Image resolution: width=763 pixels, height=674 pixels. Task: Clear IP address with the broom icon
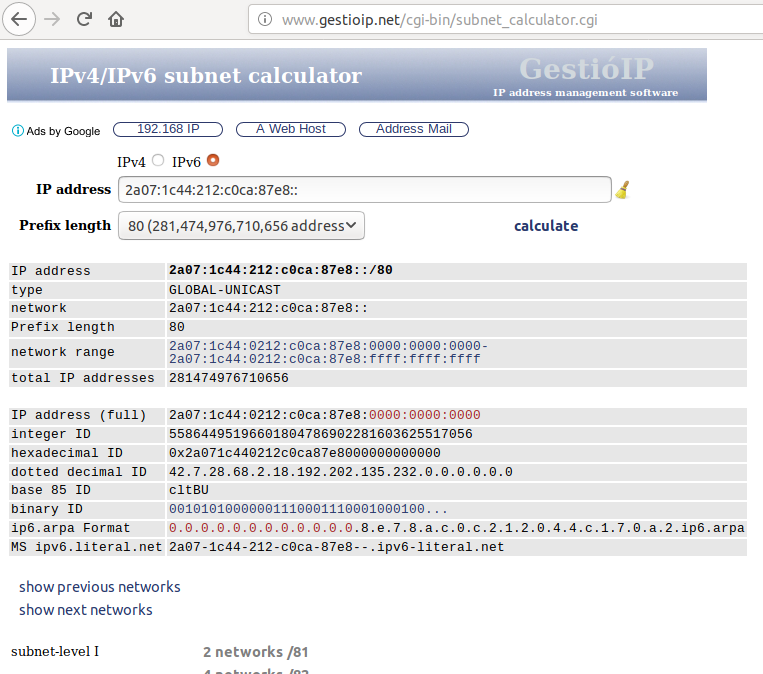point(622,190)
